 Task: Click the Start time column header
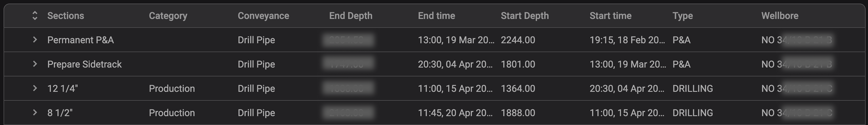pyautogui.click(x=610, y=16)
